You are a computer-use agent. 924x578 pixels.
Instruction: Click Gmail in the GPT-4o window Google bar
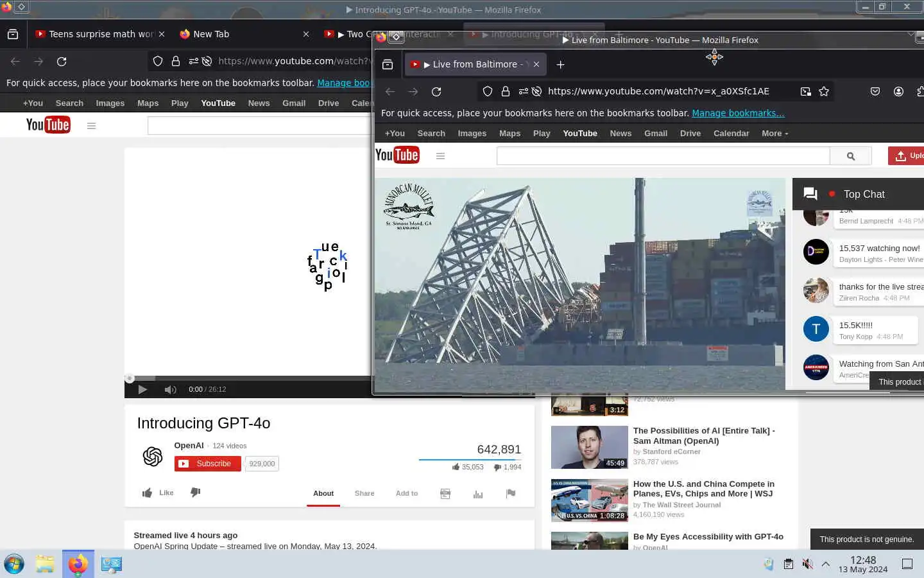294,103
